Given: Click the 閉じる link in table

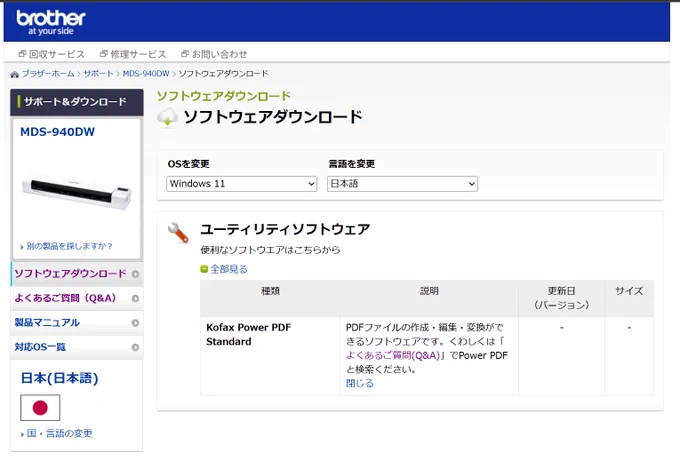Looking at the screenshot, I should 360,383.
